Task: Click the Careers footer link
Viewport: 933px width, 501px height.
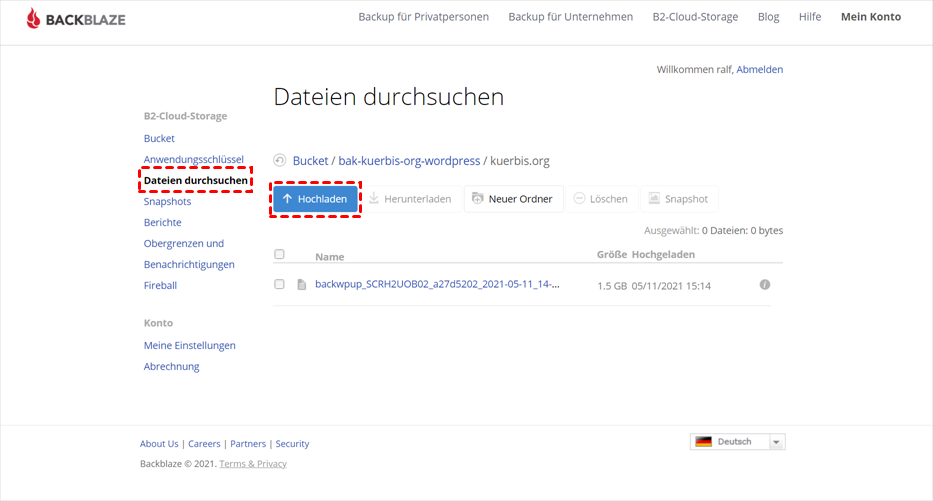Action: [204, 444]
